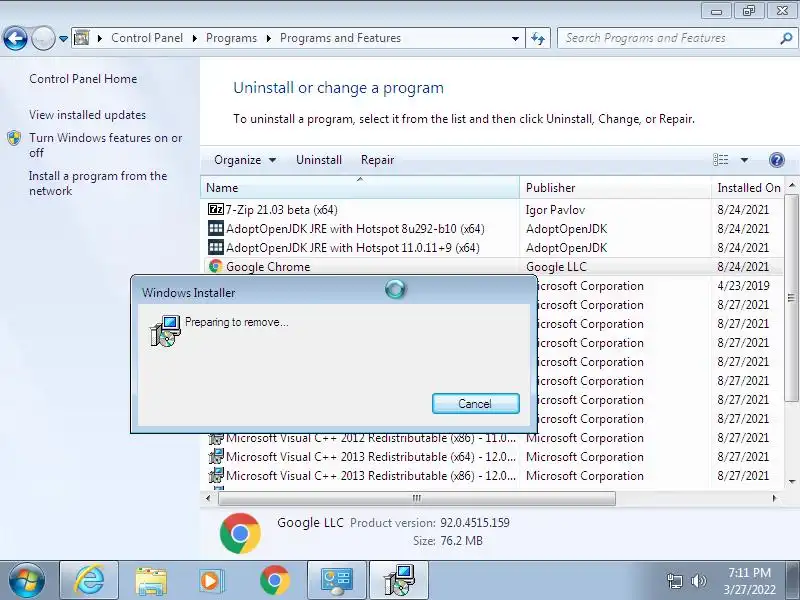Sort by Installed On column header
The image size is (800, 600).
point(748,188)
